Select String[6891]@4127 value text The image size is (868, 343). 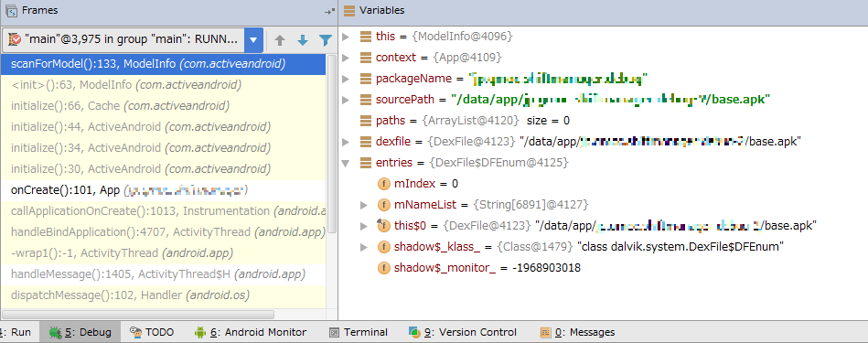pos(530,205)
